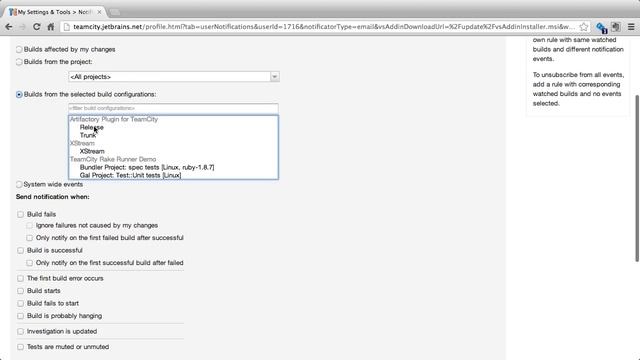This screenshot has height=360, width=640.
Task: Enable The first build error occurs
Action: [x=20, y=278]
